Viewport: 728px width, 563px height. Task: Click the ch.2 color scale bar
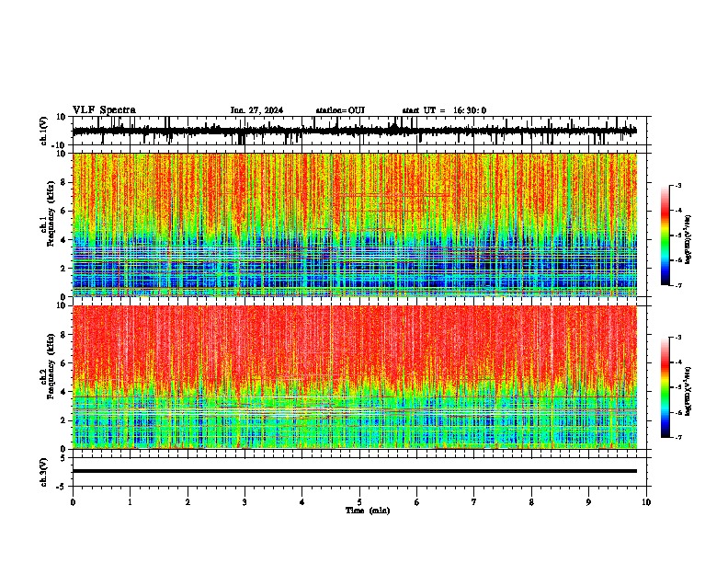pos(665,387)
